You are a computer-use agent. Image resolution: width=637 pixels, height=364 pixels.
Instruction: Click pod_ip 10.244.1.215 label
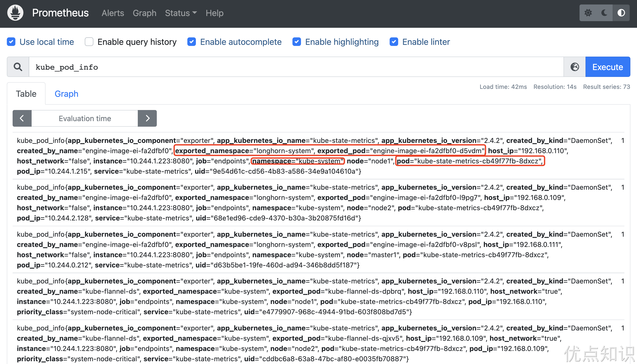point(54,171)
